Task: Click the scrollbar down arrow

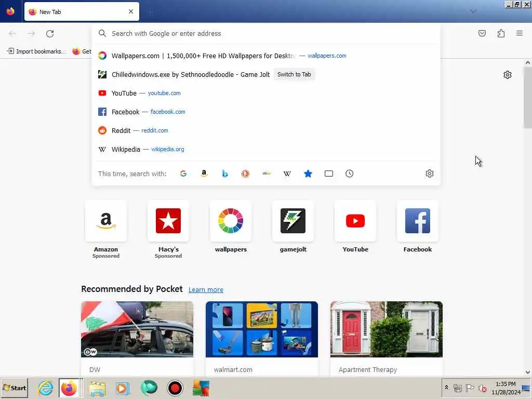Action: tap(528, 372)
